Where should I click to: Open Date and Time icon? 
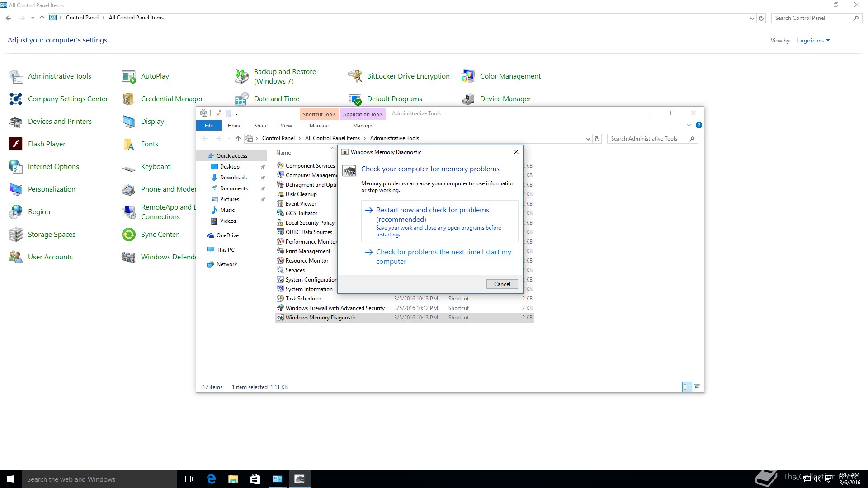coord(242,99)
